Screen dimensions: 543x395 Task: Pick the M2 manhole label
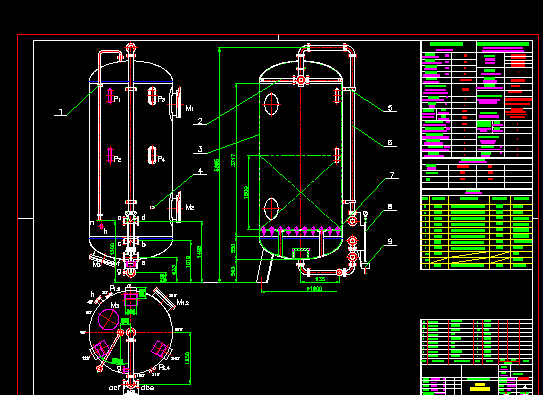tap(190, 207)
